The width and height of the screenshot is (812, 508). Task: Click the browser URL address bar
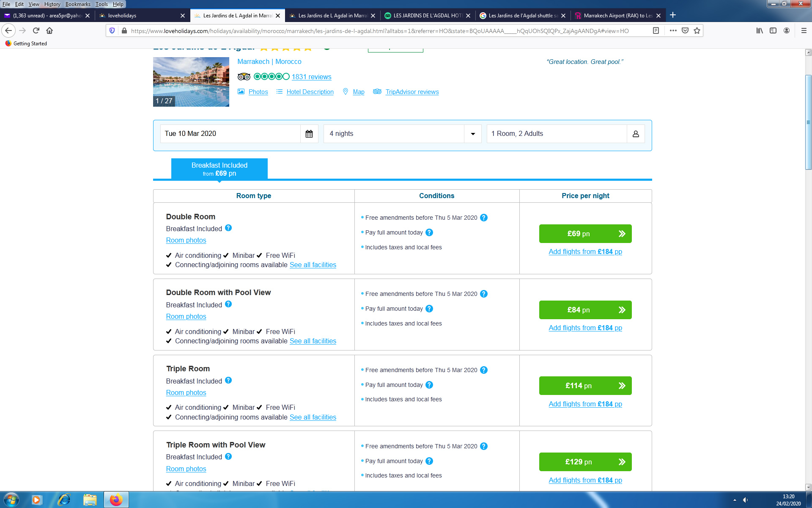pyautogui.click(x=379, y=31)
